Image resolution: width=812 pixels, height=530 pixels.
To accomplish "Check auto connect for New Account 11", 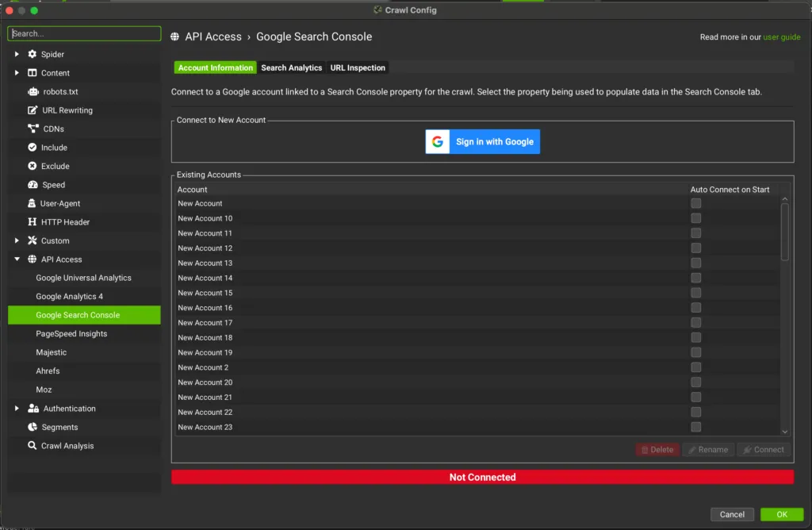I will coord(696,233).
